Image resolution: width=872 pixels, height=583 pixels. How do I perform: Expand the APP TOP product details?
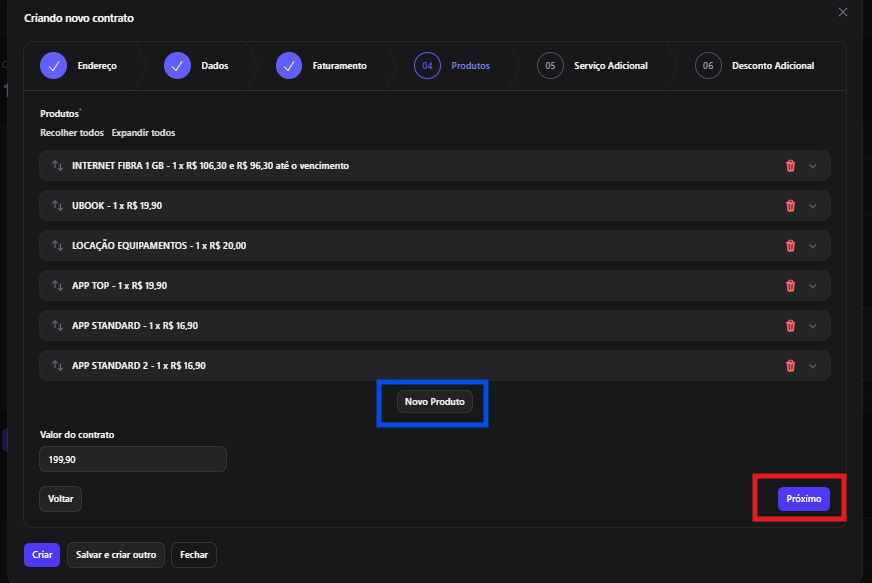812,286
